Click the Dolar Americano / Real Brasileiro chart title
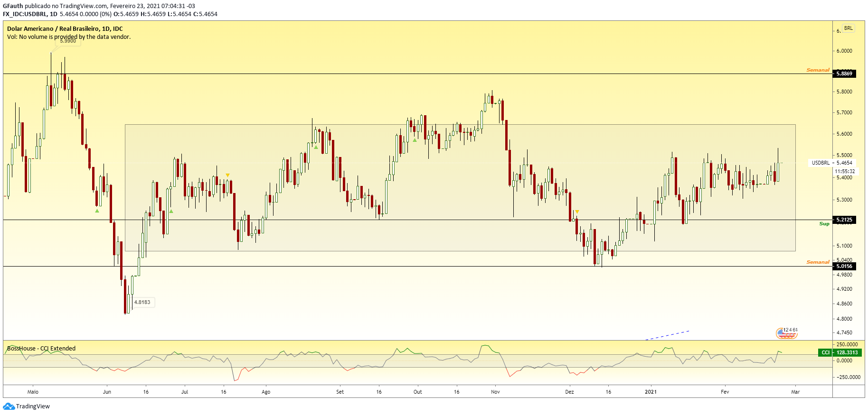The height and width of the screenshot is (415, 868). point(65,28)
